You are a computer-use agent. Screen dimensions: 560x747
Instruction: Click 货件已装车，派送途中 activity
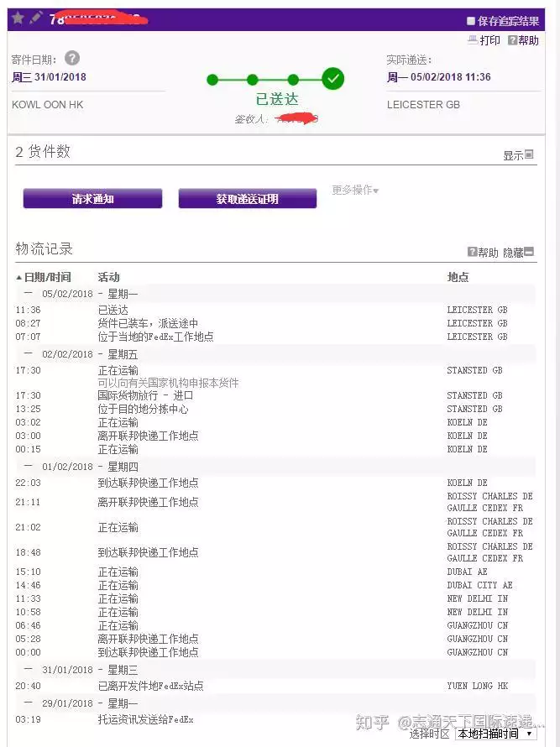click(148, 323)
